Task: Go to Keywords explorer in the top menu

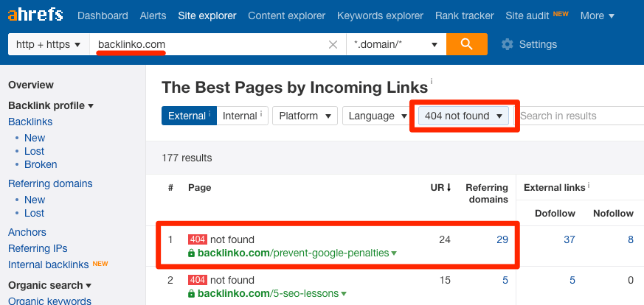Action: [380, 15]
